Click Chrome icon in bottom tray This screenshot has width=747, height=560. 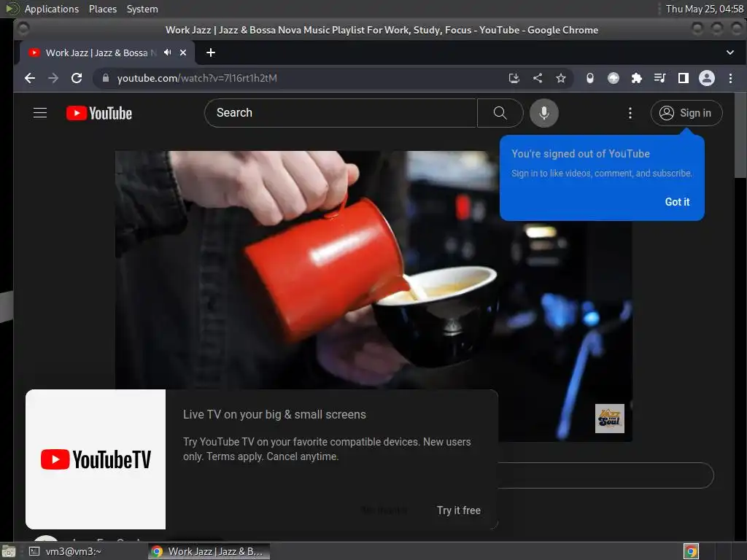(x=692, y=551)
